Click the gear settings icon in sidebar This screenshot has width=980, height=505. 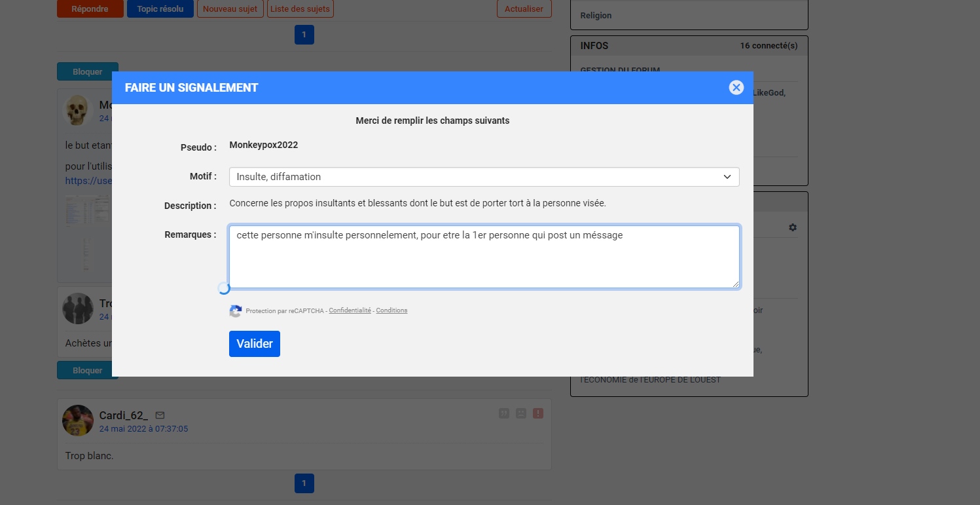(793, 227)
